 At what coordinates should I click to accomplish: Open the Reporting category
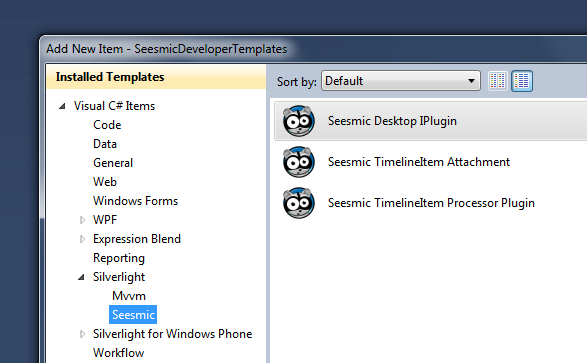tap(119, 258)
